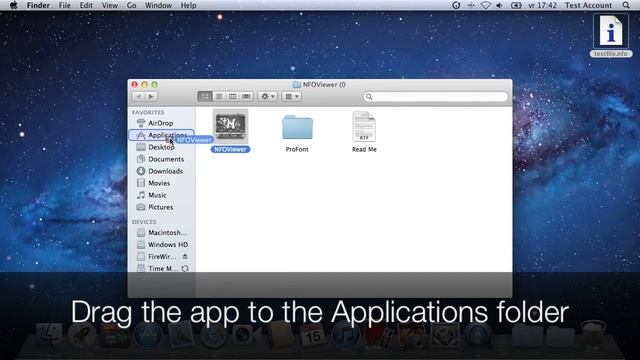
Task: Open the Edit menu
Action: (86, 5)
